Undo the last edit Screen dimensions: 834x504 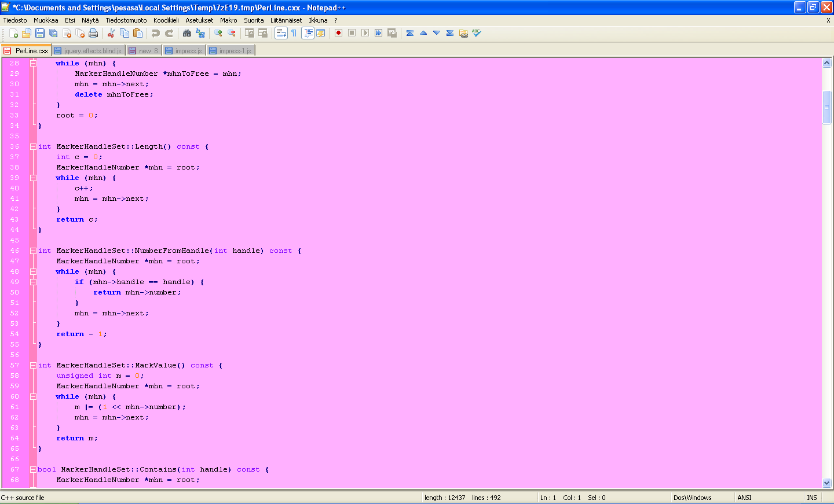click(156, 33)
